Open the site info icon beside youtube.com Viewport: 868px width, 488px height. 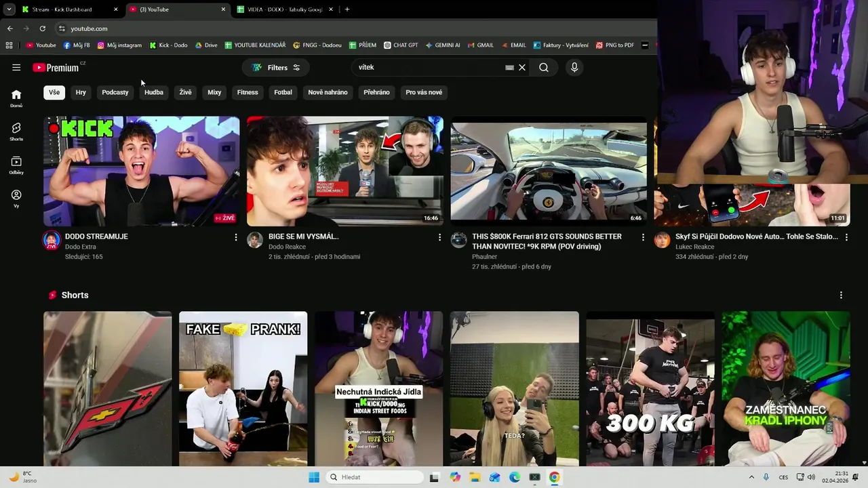click(62, 28)
